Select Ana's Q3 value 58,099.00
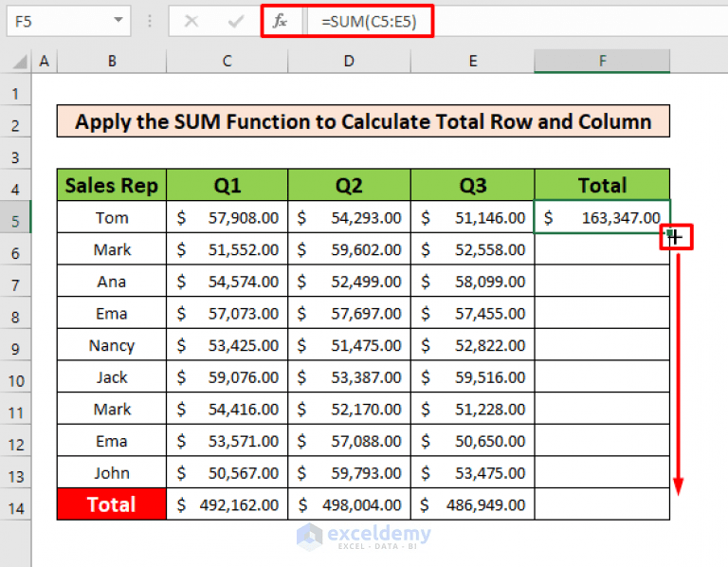 [x=473, y=281]
